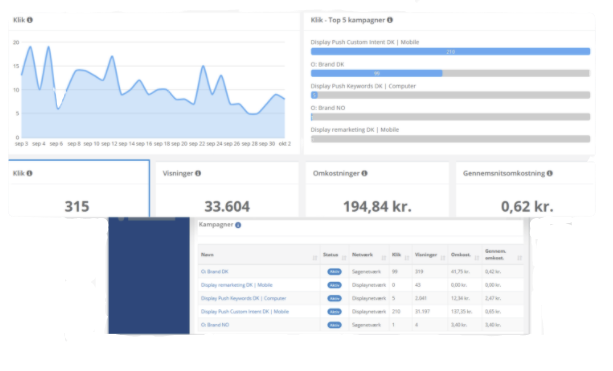This screenshot has height=371, width=613.
Task: Click the O: Brand DK progress bar
Action: tap(450, 73)
